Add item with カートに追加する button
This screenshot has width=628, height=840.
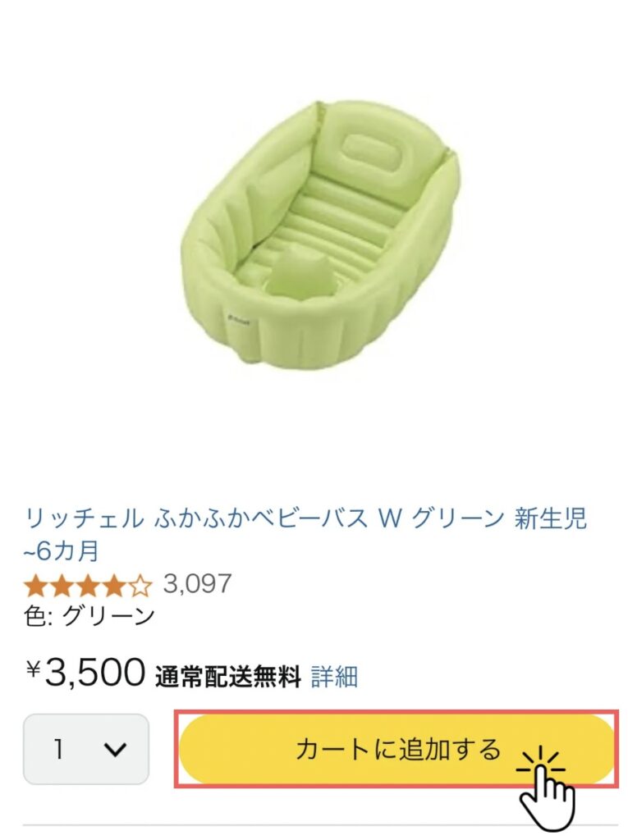(396, 749)
